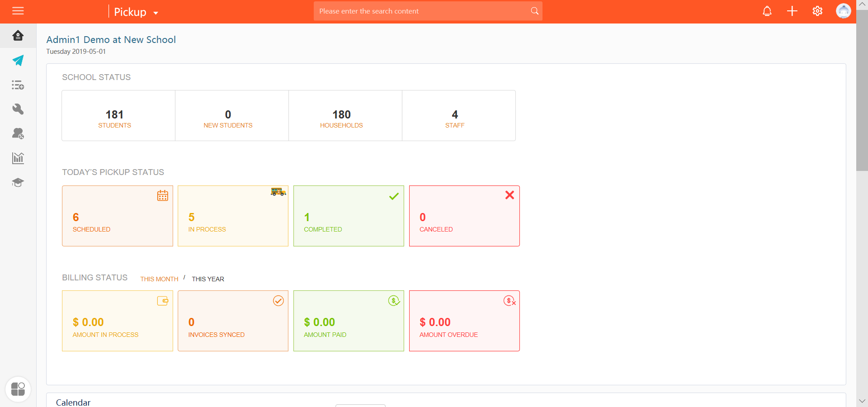Open the paper plane sidebar icon
This screenshot has width=868, height=407.
tap(18, 60)
